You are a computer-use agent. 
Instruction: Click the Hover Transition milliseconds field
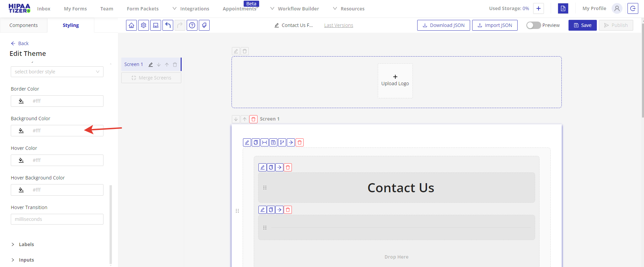(57, 219)
